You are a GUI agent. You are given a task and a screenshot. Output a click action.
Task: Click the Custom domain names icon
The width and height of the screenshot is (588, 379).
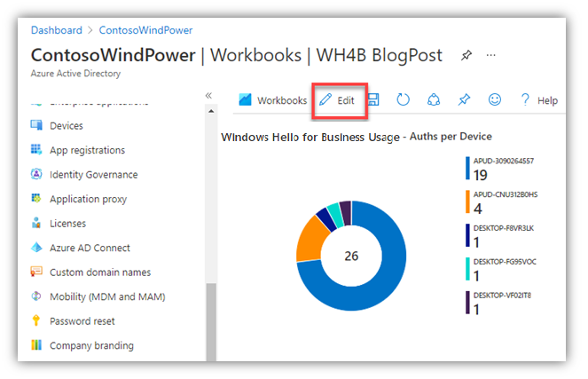[36, 272]
